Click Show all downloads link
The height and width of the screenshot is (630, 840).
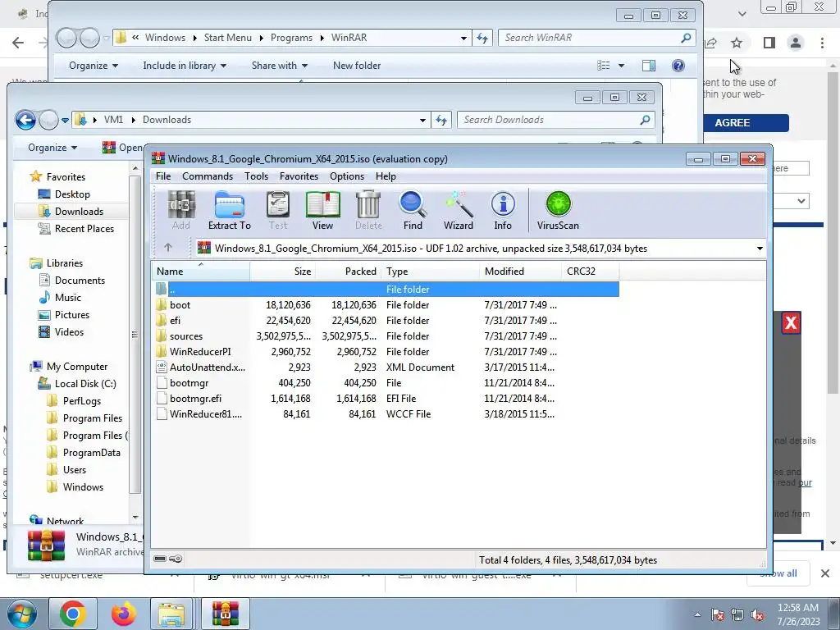pos(778,573)
